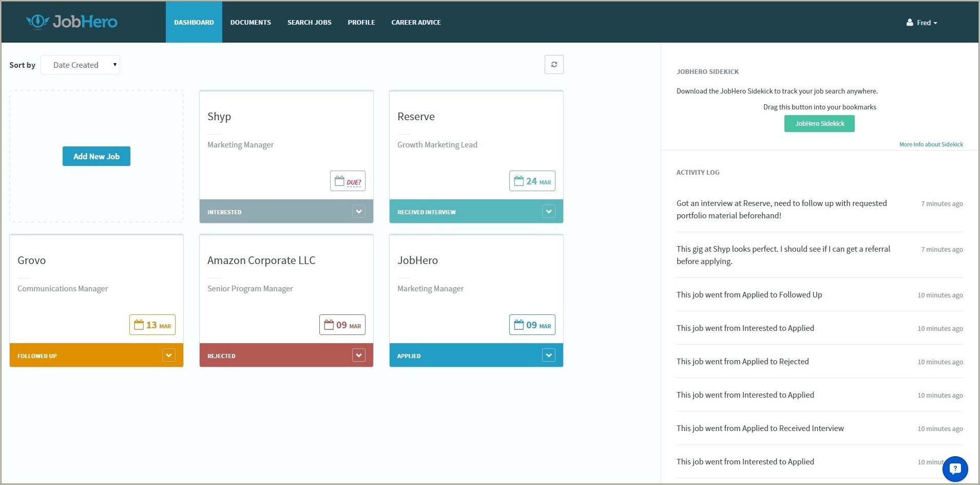Open Grovo's Followed Up status chevron

point(168,356)
